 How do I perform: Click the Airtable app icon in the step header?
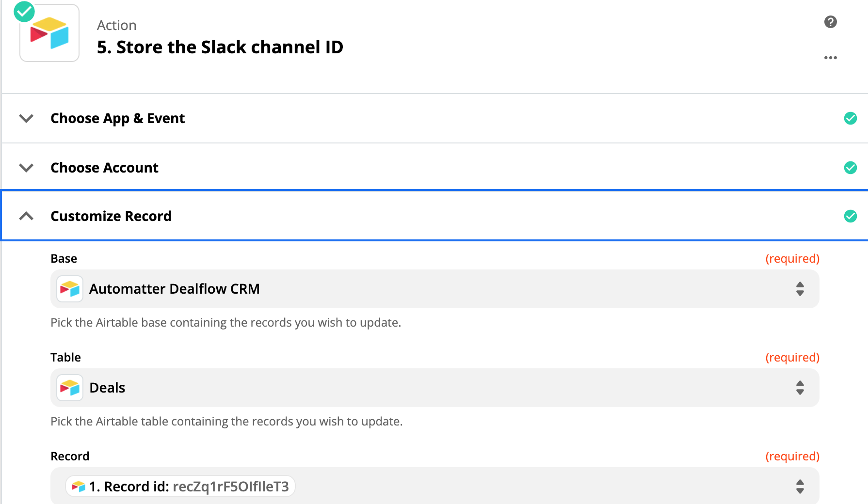pos(49,33)
